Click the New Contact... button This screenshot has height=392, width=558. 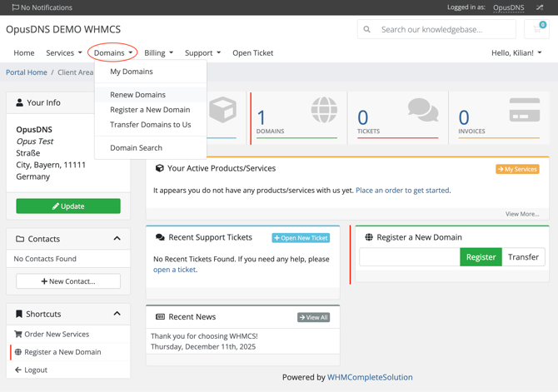(68, 281)
